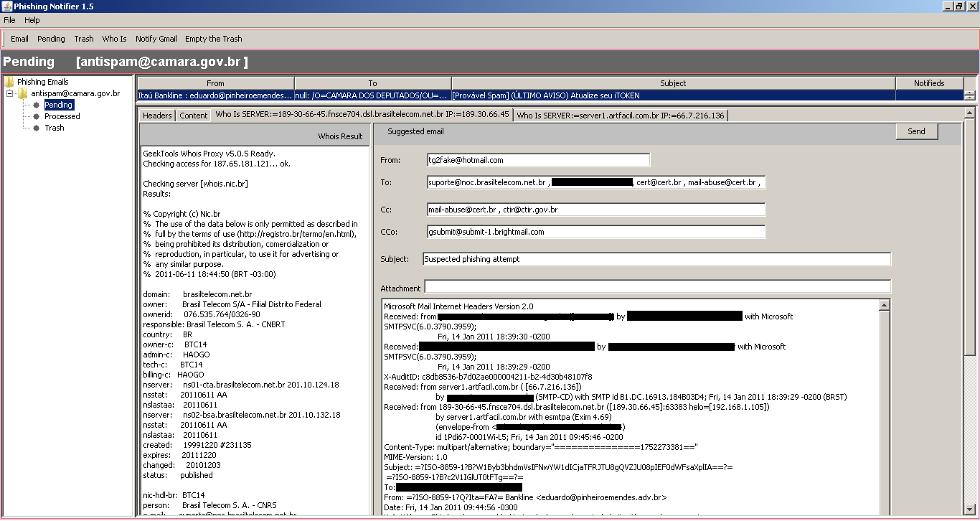Edit the To recipients field

click(x=595, y=182)
